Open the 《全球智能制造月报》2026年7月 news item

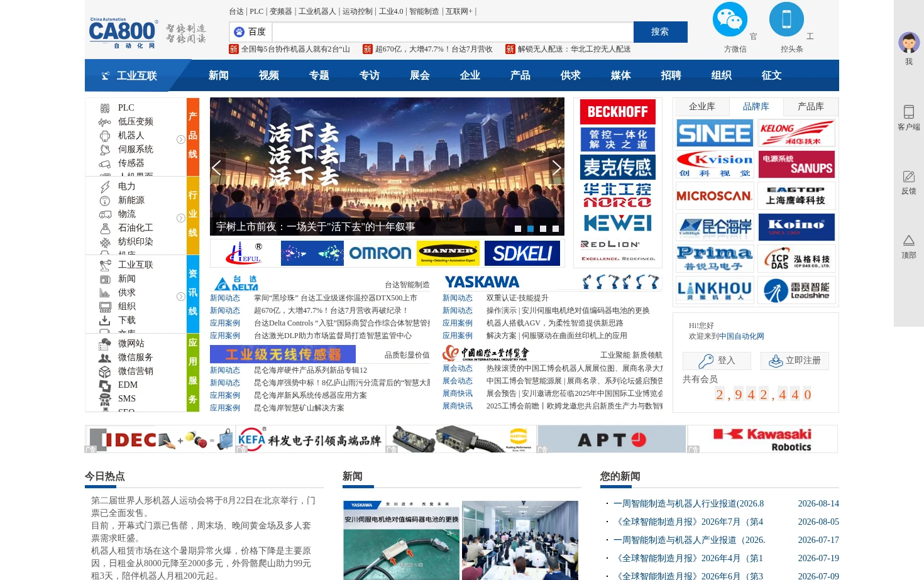click(x=688, y=522)
